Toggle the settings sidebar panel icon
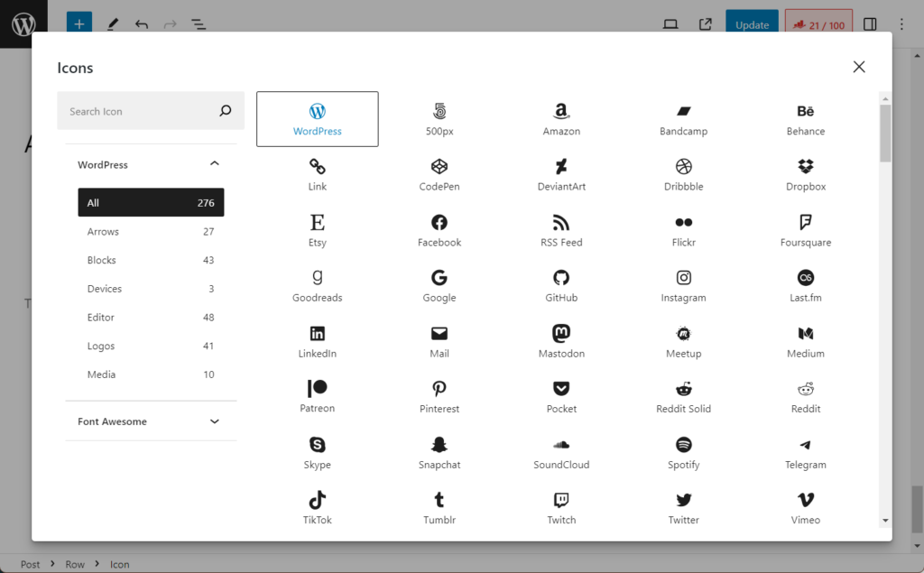The image size is (924, 573). pyautogui.click(x=869, y=24)
